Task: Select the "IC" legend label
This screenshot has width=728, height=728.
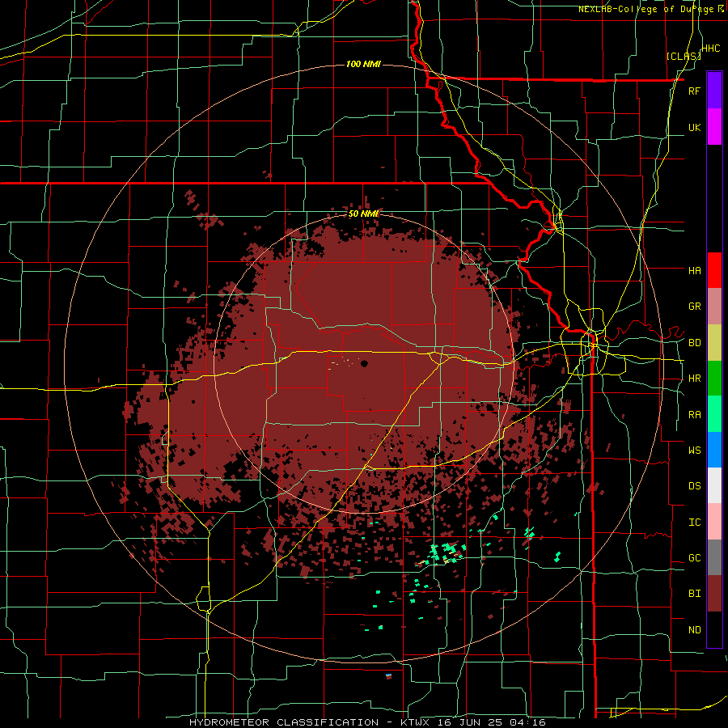Action: click(x=694, y=523)
